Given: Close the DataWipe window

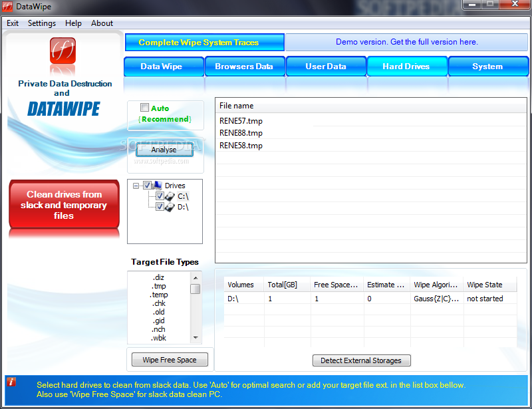Looking at the screenshot, I should [515, 4].
